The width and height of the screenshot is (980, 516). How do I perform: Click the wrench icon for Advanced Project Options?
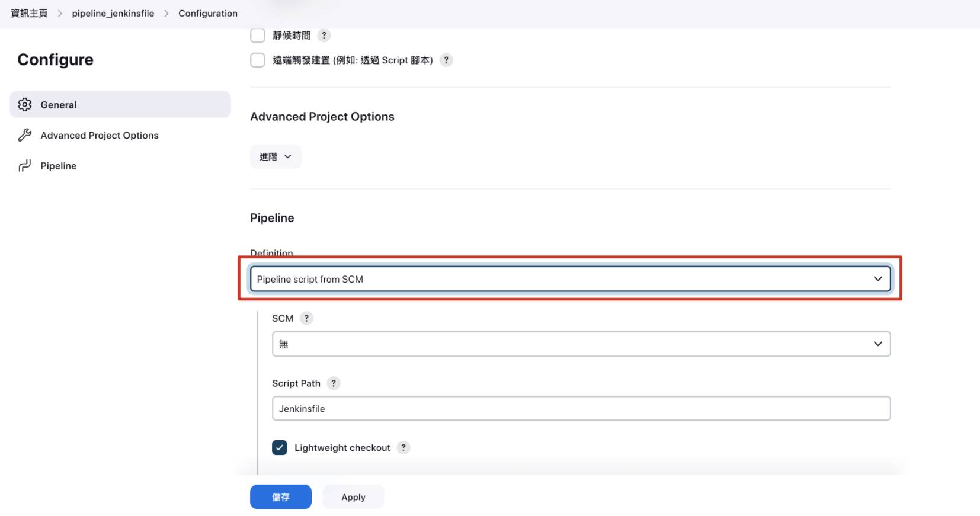click(x=25, y=135)
